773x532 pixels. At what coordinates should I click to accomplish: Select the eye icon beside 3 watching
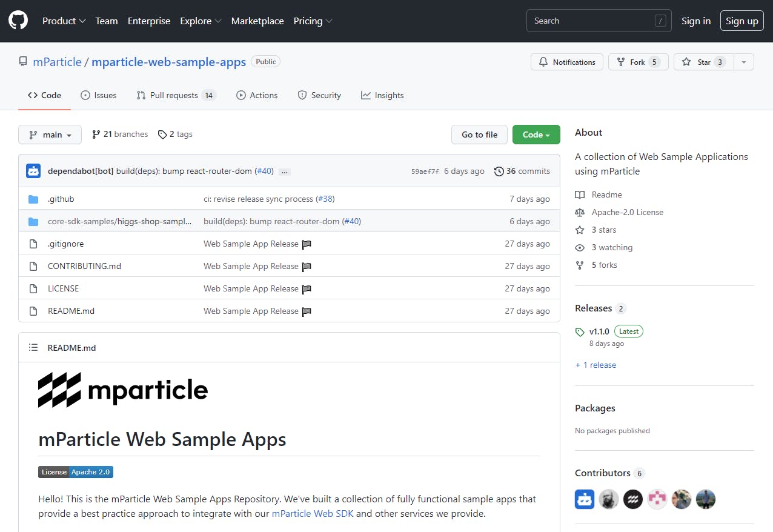(x=580, y=247)
